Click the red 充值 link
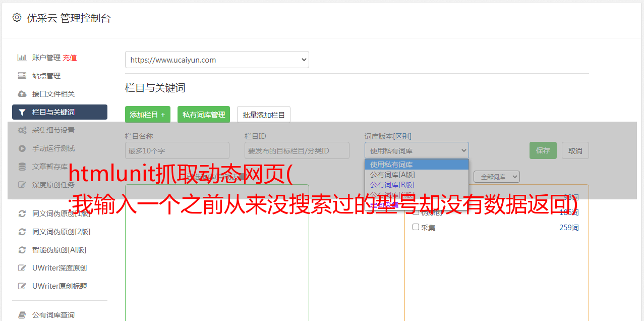Screen dimensions: 644x321 70,58
